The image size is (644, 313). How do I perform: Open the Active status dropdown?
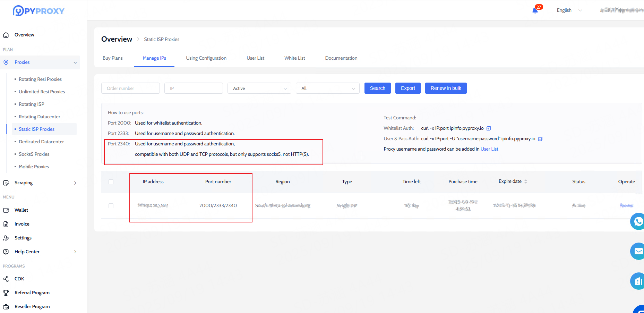pos(259,88)
